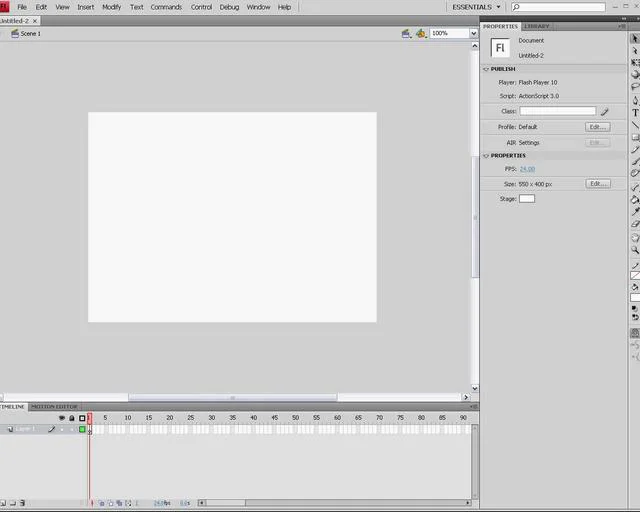Collapse the PUBLISH section
Screen dimensions: 640x512
click(x=486, y=69)
